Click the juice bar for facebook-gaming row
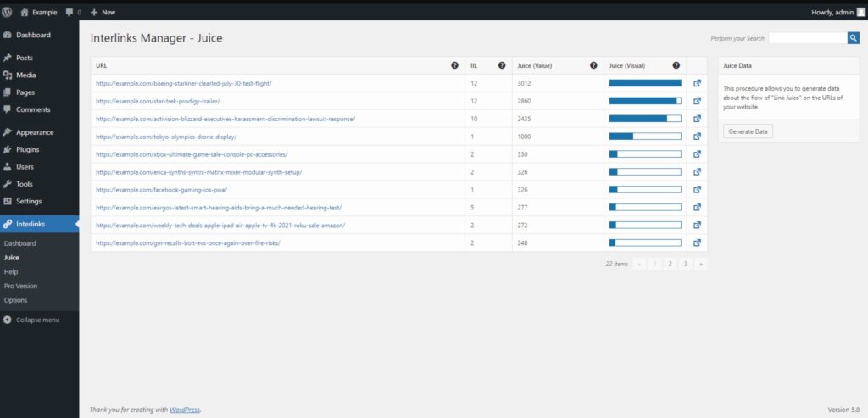 pos(644,190)
